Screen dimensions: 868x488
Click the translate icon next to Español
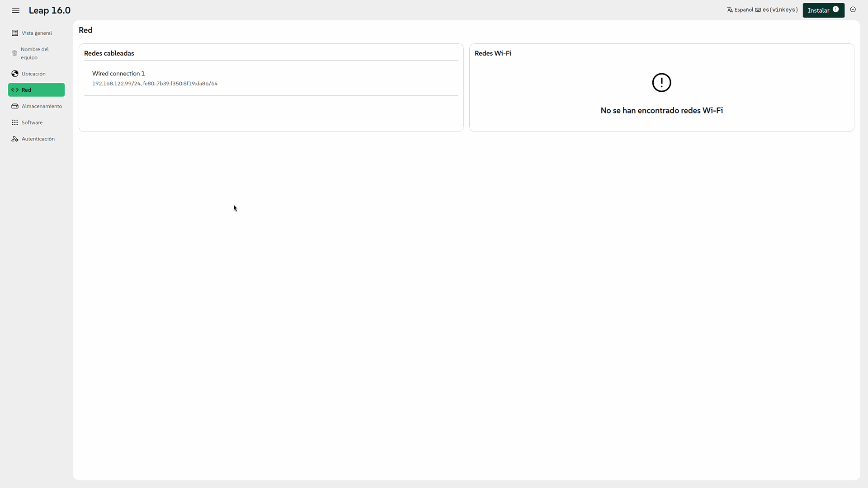(730, 10)
